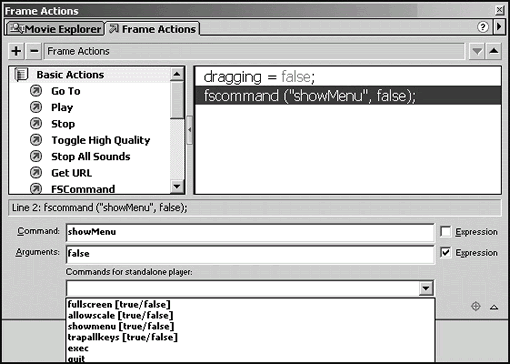Image resolution: width=510 pixels, height=364 pixels.
Task: Move selected action down with arrow
Action: (477, 51)
